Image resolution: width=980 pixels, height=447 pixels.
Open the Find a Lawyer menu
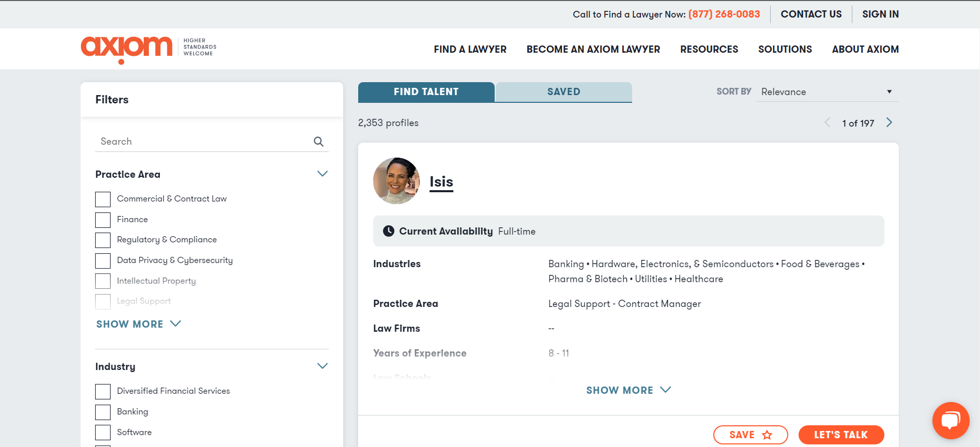(470, 49)
